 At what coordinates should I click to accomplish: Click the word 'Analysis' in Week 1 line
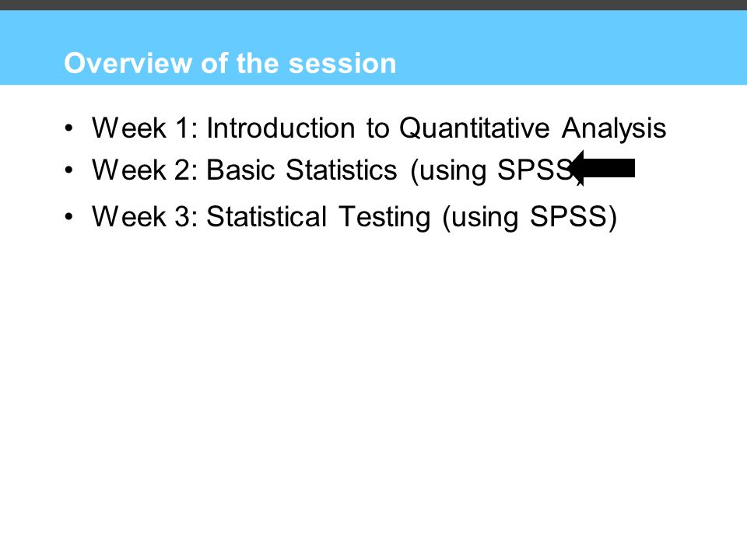pyautogui.click(x=614, y=129)
